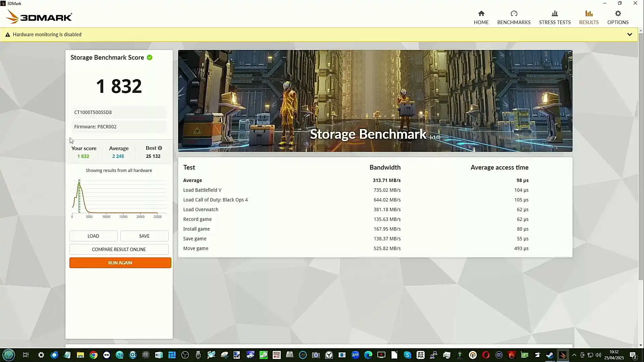Click the Firmware: P8CR002 field
This screenshot has height=362, width=644.
119,127
